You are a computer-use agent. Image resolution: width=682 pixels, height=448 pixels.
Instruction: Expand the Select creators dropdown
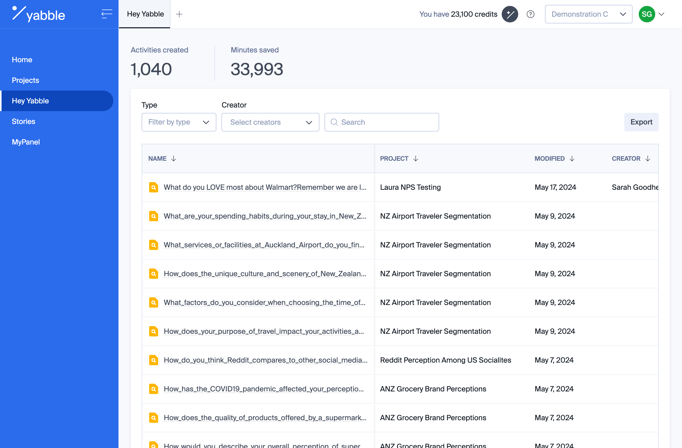270,122
